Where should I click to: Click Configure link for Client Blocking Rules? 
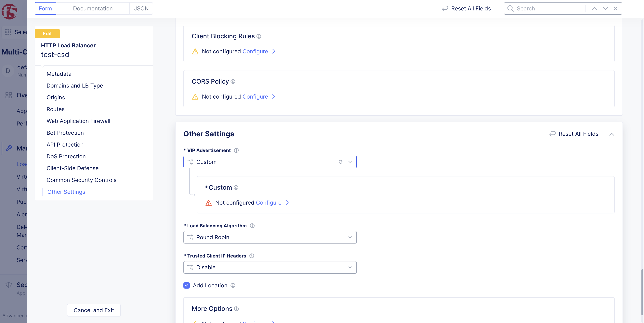click(x=255, y=51)
